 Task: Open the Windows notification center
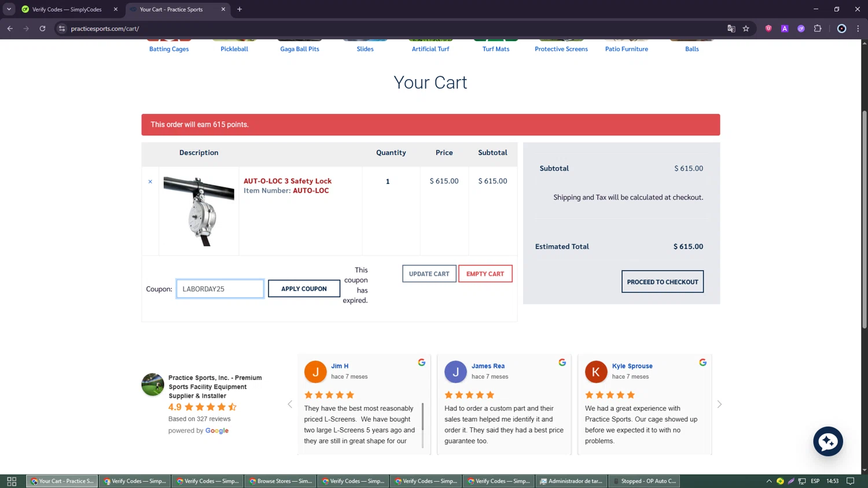coord(851,481)
